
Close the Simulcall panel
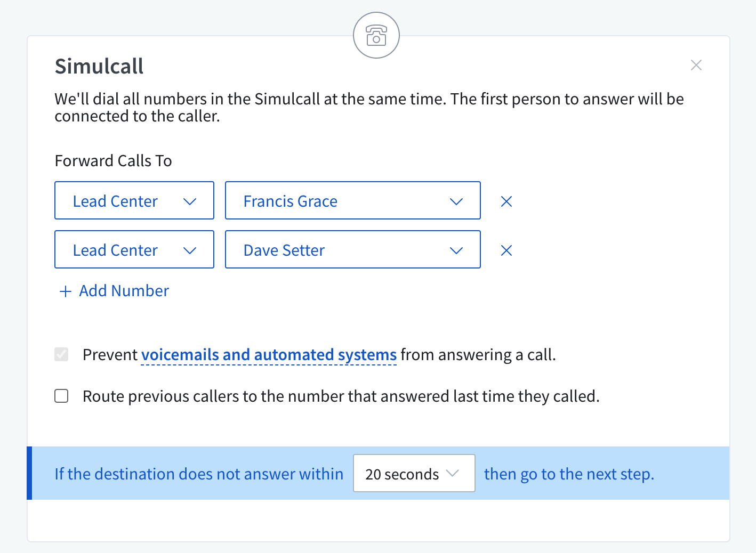tap(696, 65)
